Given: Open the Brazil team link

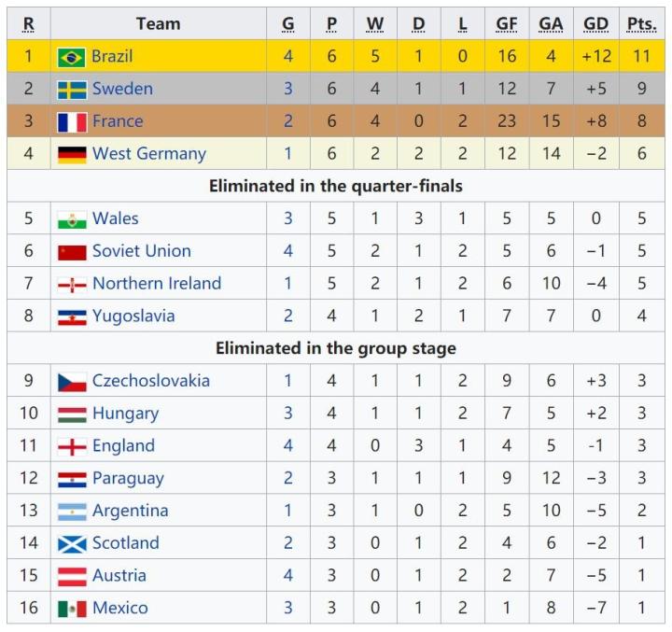Looking at the screenshot, I should 112,57.
